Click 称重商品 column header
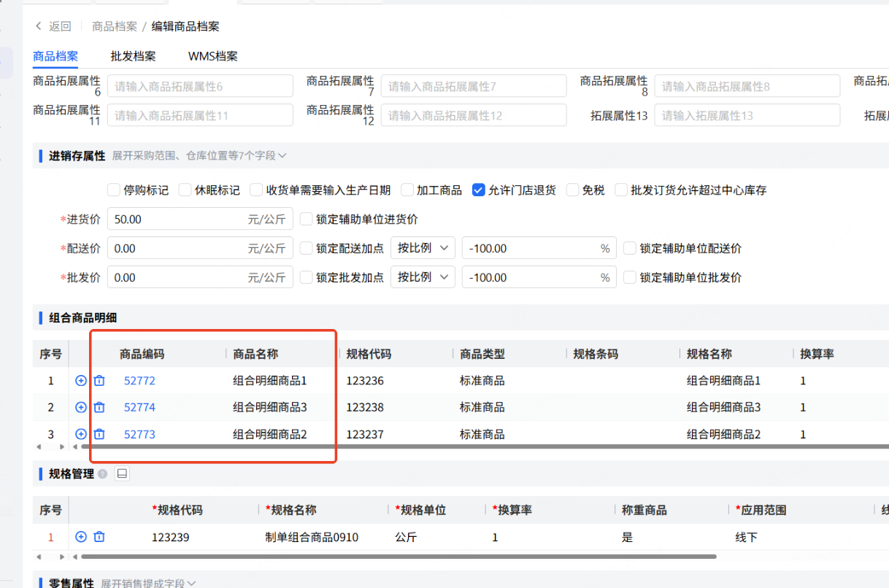Viewport: 889px width, 588px height. click(x=644, y=510)
